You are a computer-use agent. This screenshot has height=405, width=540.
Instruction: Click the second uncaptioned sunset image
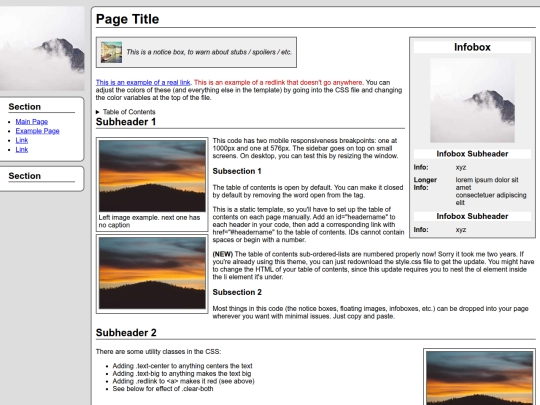point(152,273)
